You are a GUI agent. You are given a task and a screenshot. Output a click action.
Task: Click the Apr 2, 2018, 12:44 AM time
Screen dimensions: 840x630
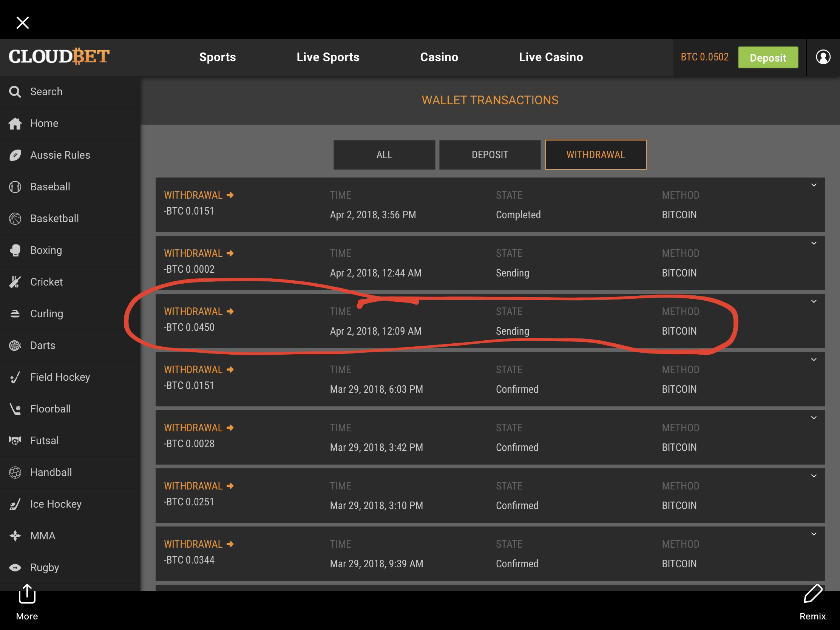pos(375,273)
